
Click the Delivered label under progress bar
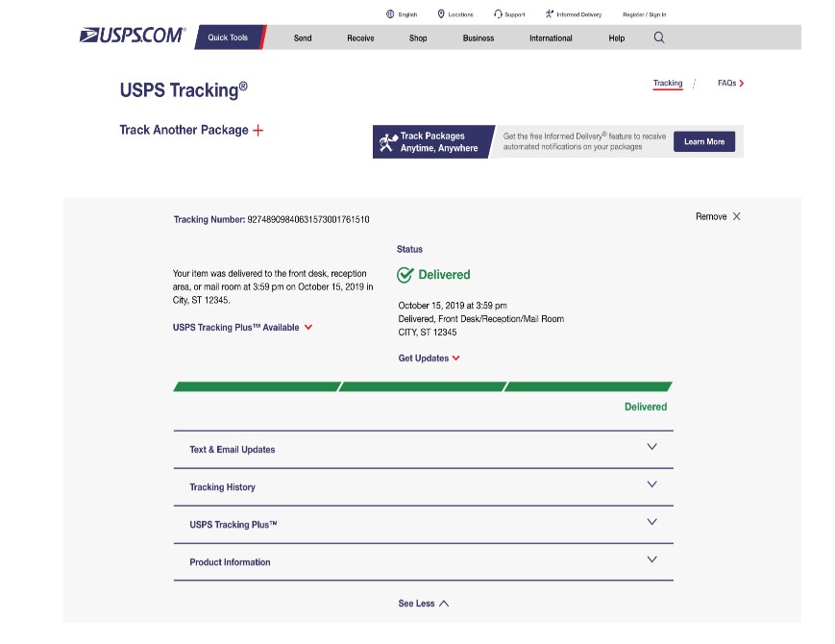point(646,407)
